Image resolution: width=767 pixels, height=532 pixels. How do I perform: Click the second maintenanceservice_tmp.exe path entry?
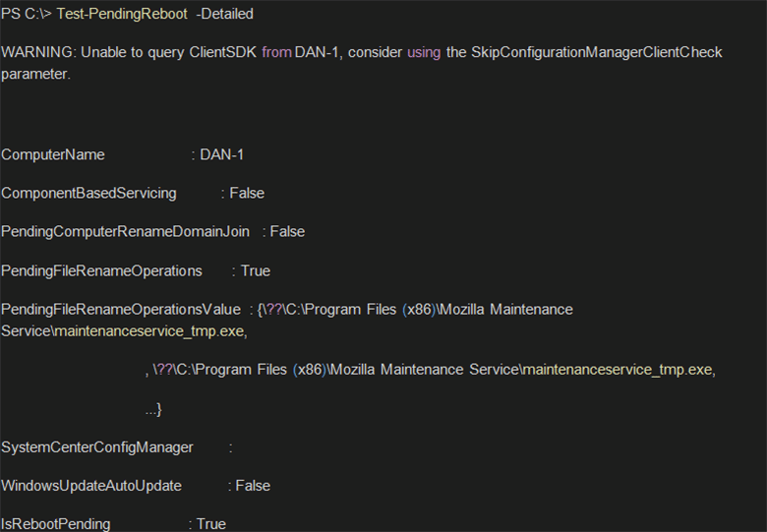[x=433, y=370]
